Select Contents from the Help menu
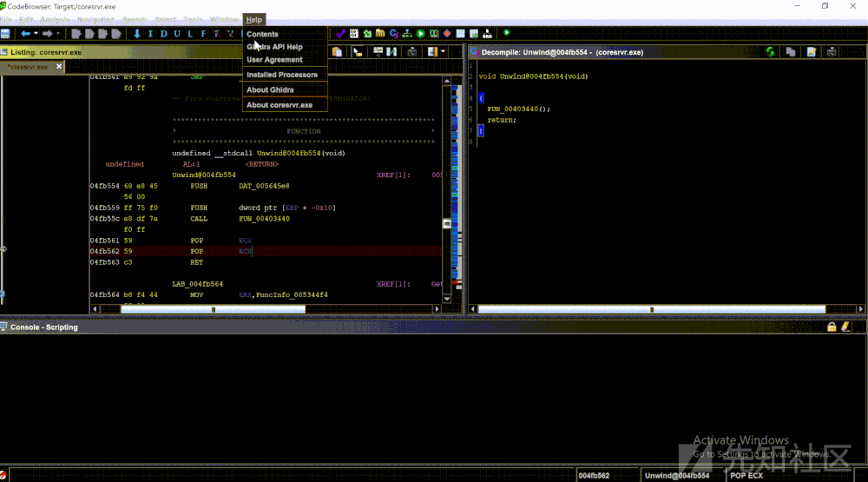 click(285, 34)
